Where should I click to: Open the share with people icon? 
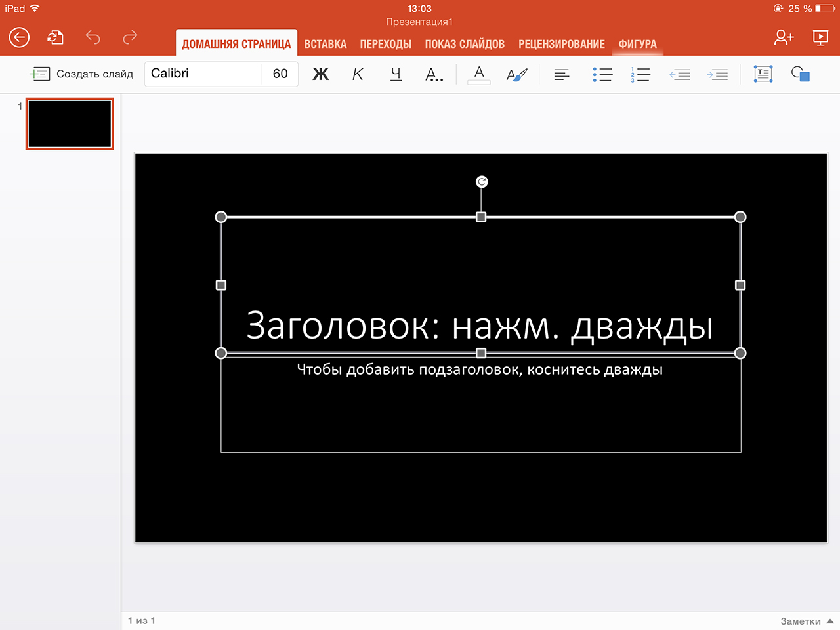click(784, 37)
